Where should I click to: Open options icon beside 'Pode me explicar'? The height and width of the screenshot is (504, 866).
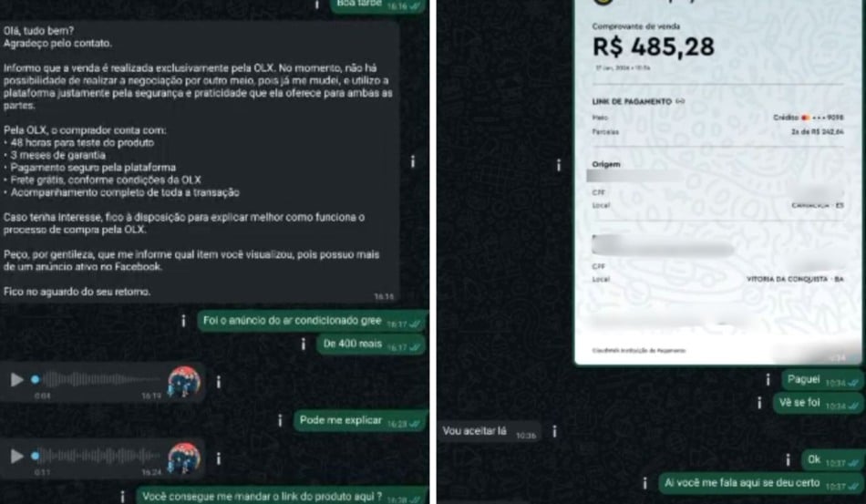[x=280, y=421]
